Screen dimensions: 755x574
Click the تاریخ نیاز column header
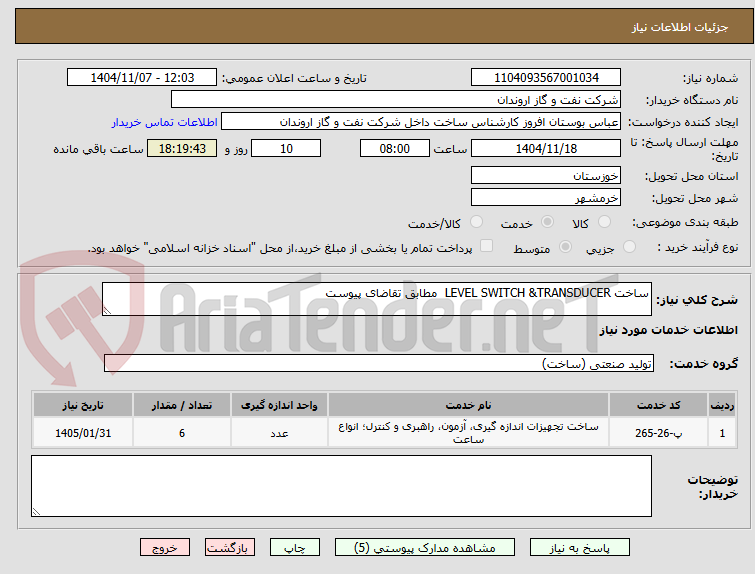(x=83, y=405)
